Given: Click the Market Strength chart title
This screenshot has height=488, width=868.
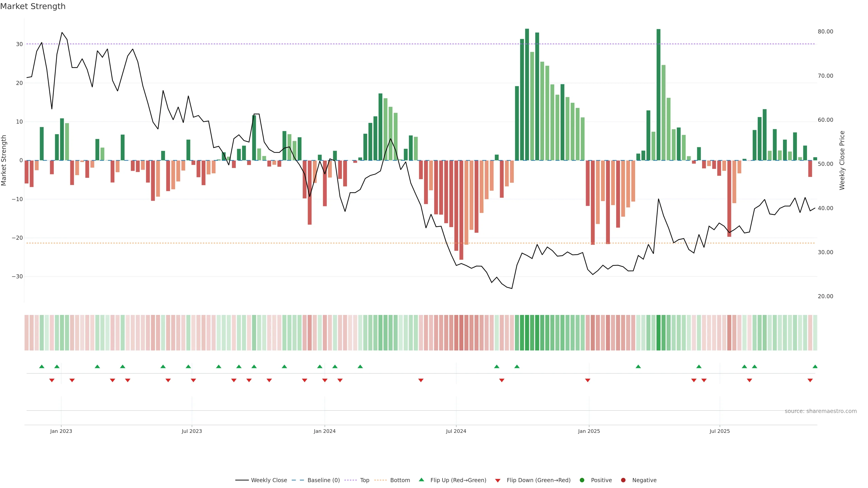Looking at the screenshot, I should coord(33,6).
